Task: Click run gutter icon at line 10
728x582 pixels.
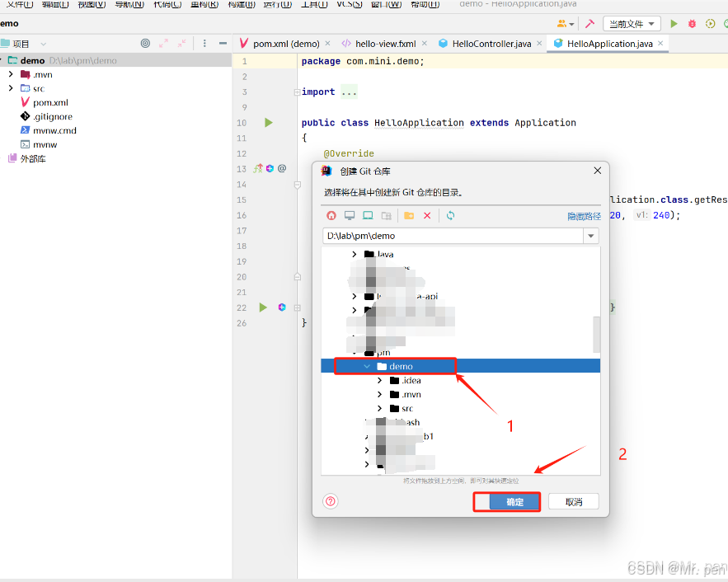Action: [268, 123]
